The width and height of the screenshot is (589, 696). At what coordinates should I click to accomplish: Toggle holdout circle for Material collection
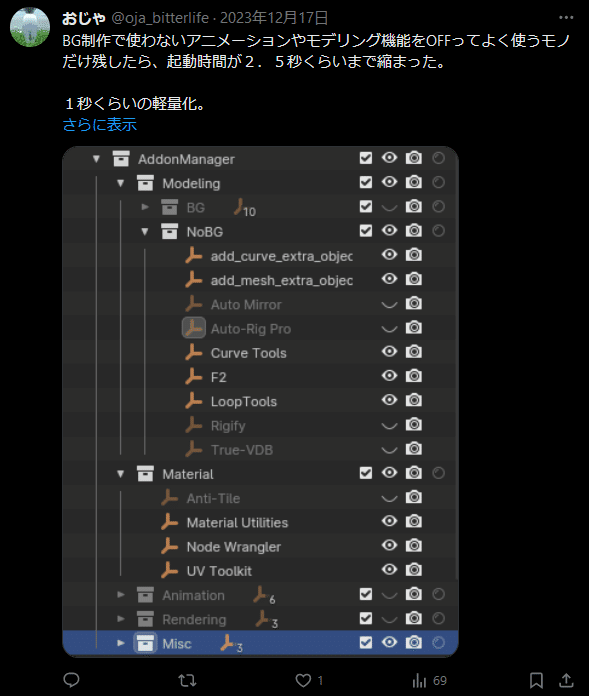click(439, 473)
